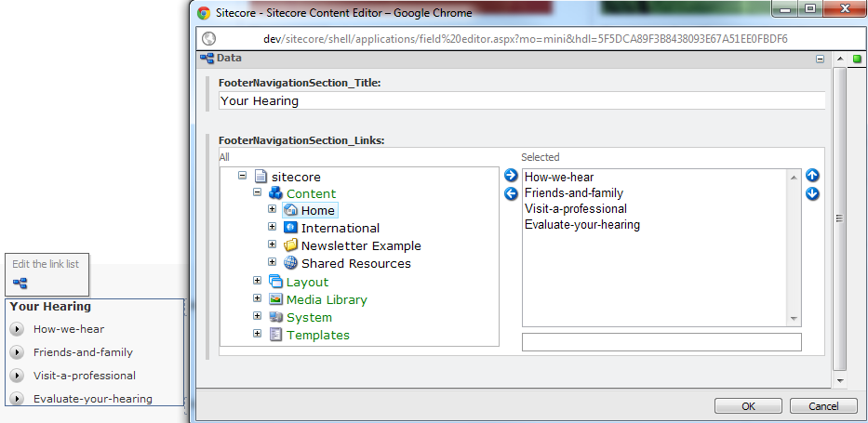
Task: Click the Chrome logo in title bar
Action: click(x=204, y=12)
